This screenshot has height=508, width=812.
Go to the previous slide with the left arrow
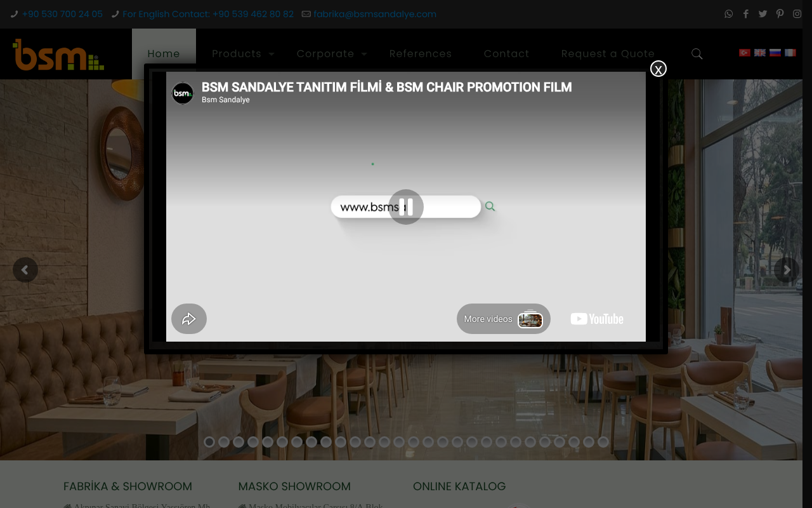(x=25, y=270)
